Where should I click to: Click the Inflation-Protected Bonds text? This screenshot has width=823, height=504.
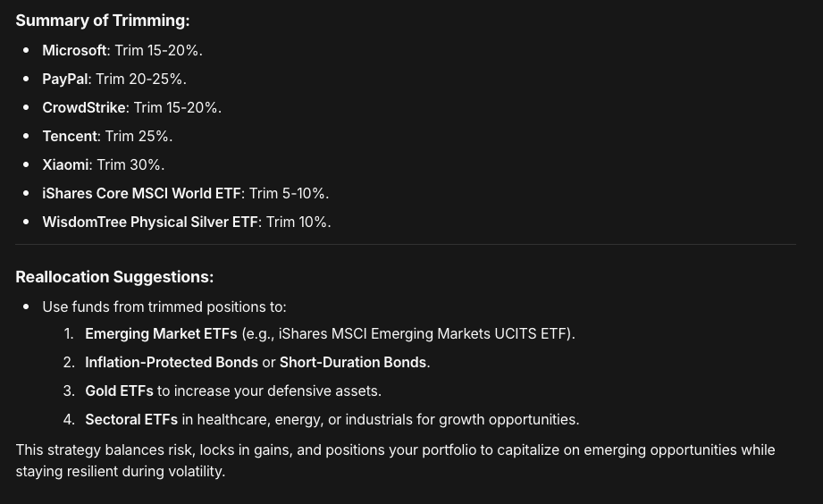171,363
